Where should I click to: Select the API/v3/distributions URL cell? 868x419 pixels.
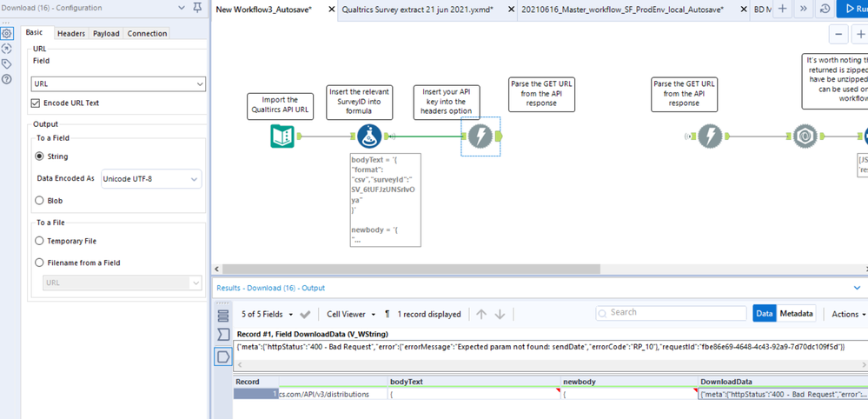coord(332,394)
